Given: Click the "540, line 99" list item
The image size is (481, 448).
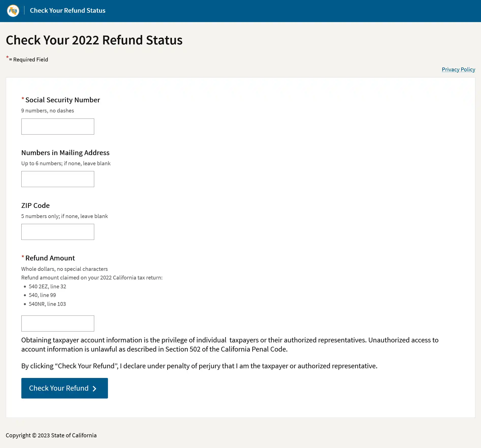Looking at the screenshot, I should coord(42,295).
